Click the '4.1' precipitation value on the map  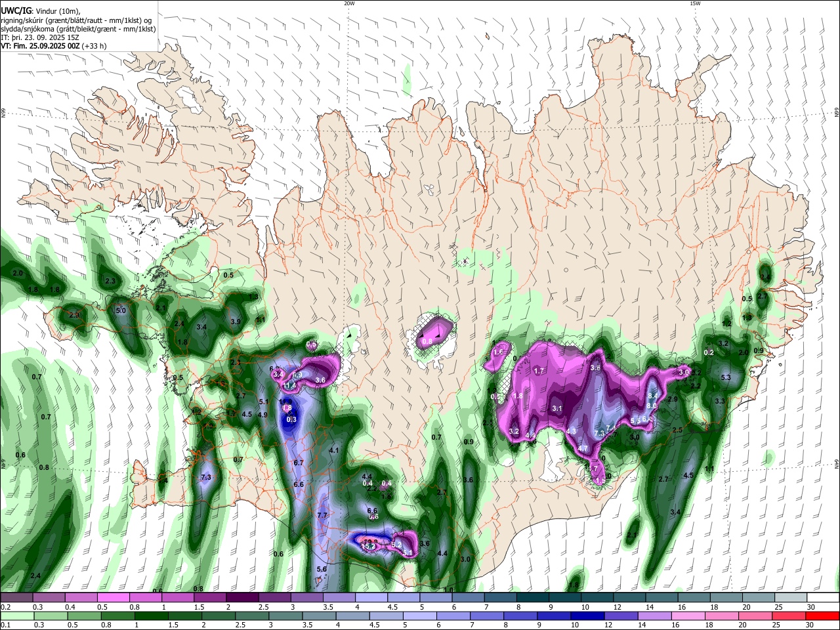point(334,451)
